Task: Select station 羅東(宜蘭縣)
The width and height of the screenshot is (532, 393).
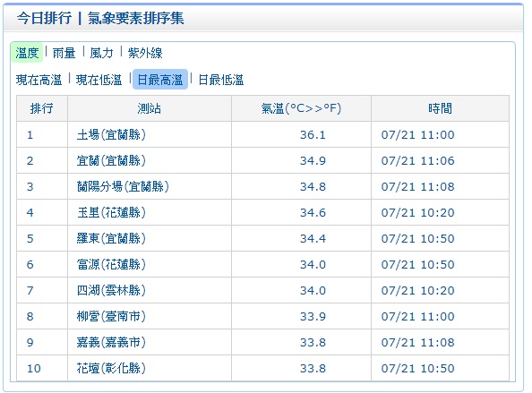Action: pyautogui.click(x=111, y=238)
